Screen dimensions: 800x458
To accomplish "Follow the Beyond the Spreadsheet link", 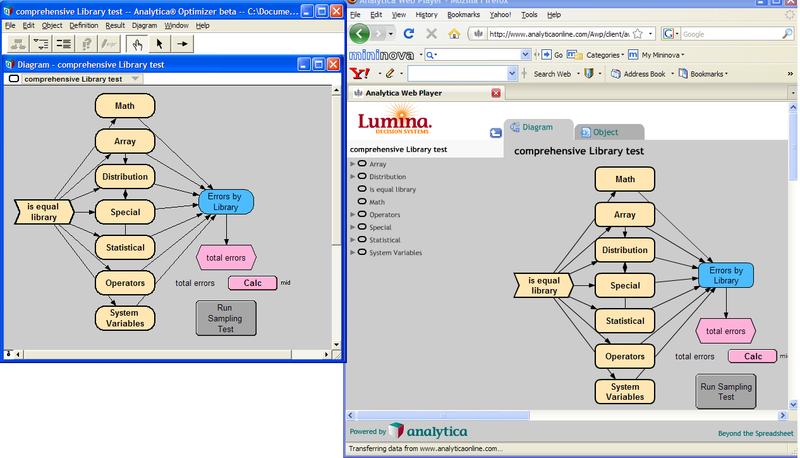I will point(756,434).
